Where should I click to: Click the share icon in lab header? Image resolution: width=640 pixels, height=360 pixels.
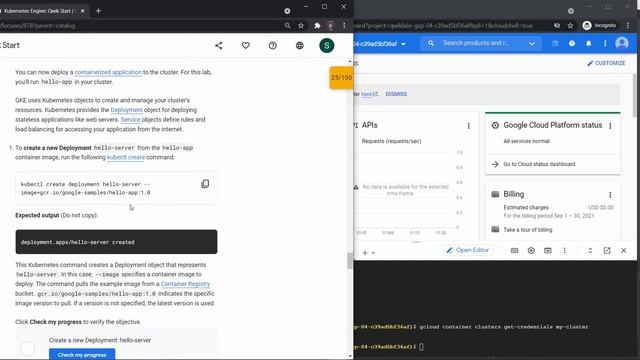[219, 45]
